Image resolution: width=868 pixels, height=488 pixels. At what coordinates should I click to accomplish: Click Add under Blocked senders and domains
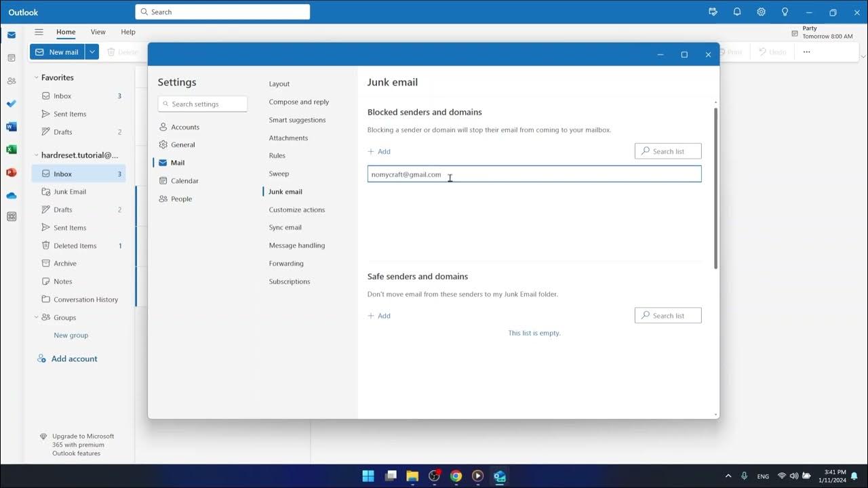click(x=379, y=151)
